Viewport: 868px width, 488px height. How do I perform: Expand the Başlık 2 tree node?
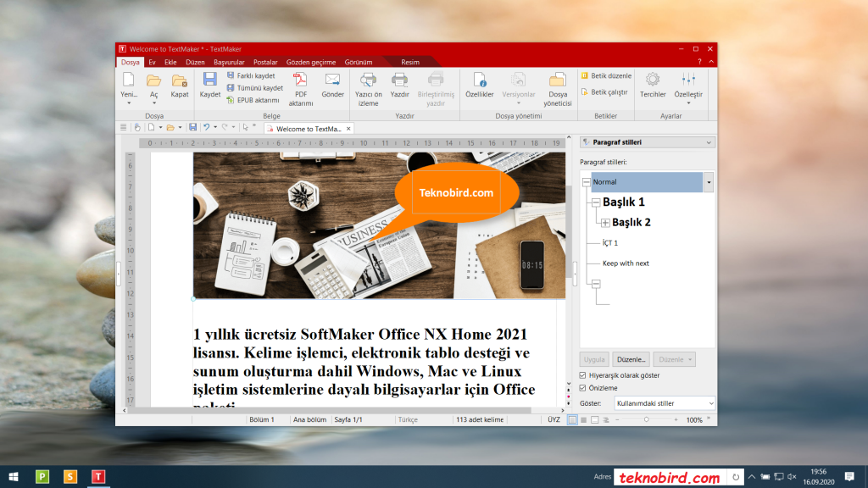[x=605, y=223]
